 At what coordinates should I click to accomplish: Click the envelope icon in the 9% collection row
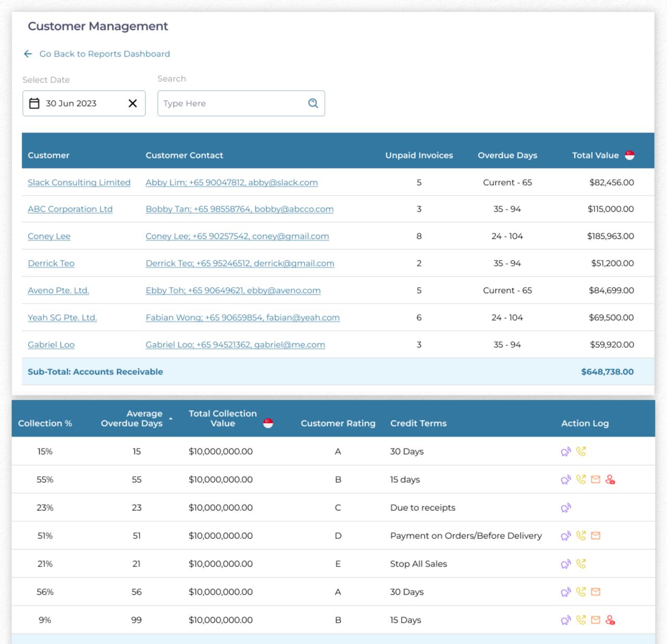[x=596, y=620]
